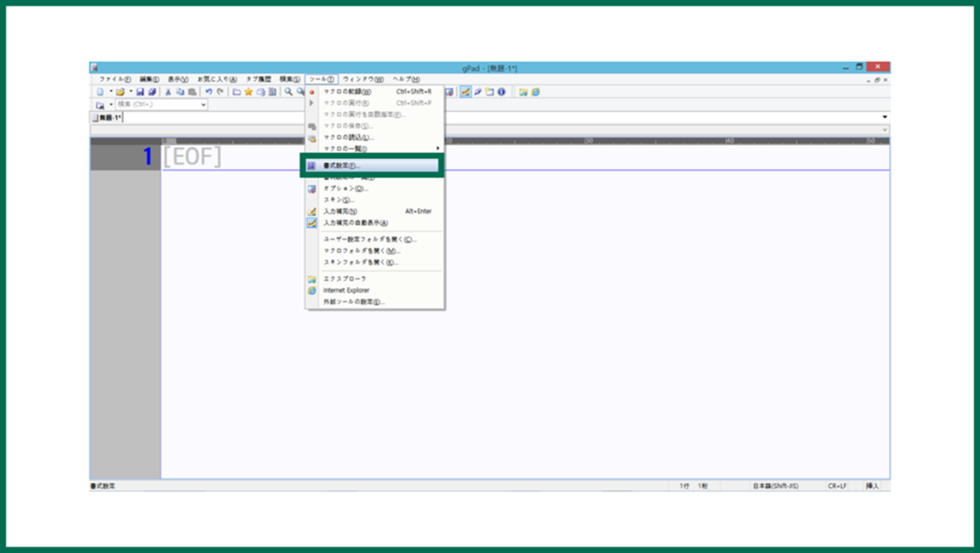Open dropdown arrow next to New file icon
980x553 pixels.
[x=110, y=92]
